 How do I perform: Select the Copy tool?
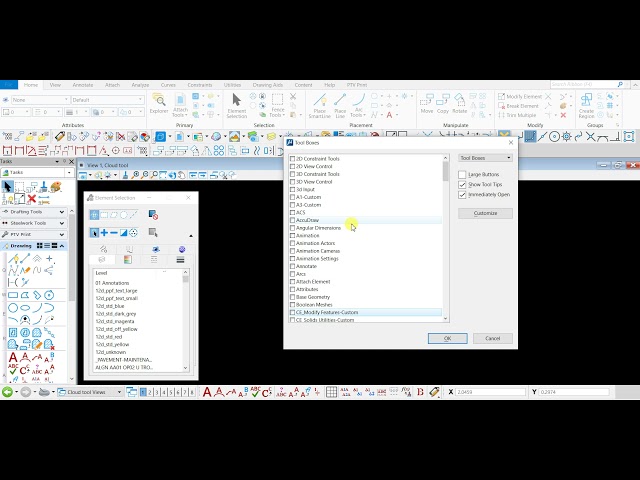click(x=443, y=104)
